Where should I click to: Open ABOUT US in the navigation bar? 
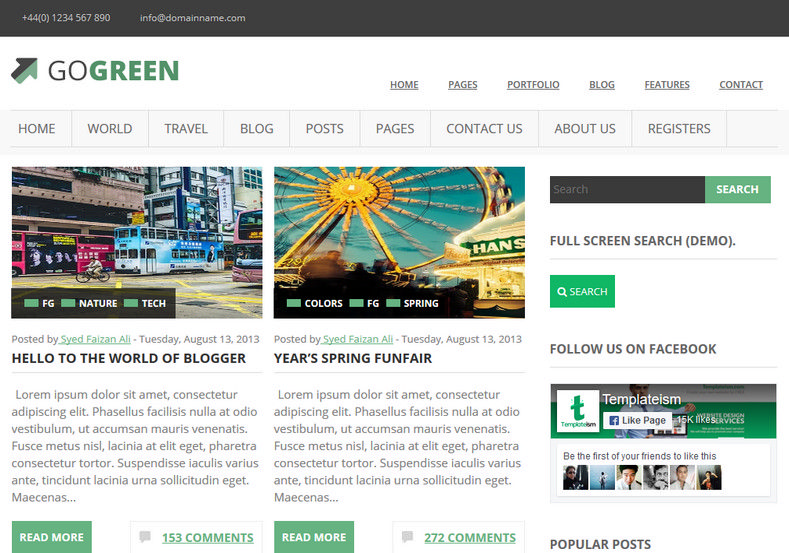point(585,129)
